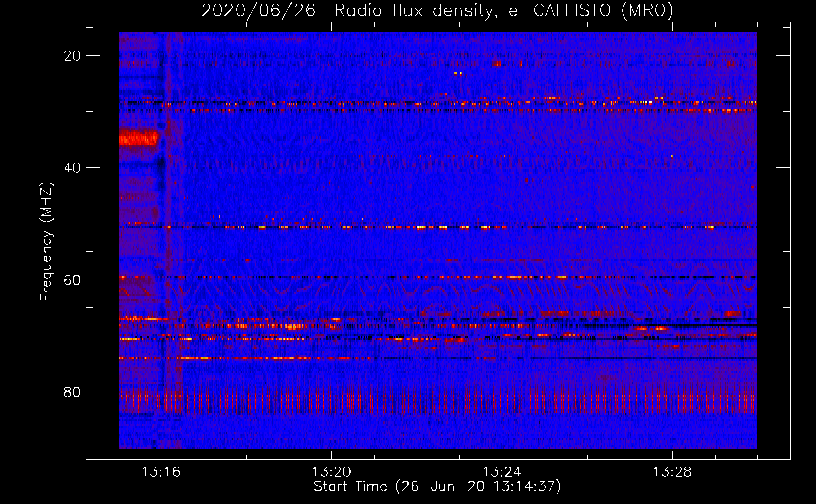816x504 pixels.
Task: Click the 80 frequency tick label
Action: [72, 392]
